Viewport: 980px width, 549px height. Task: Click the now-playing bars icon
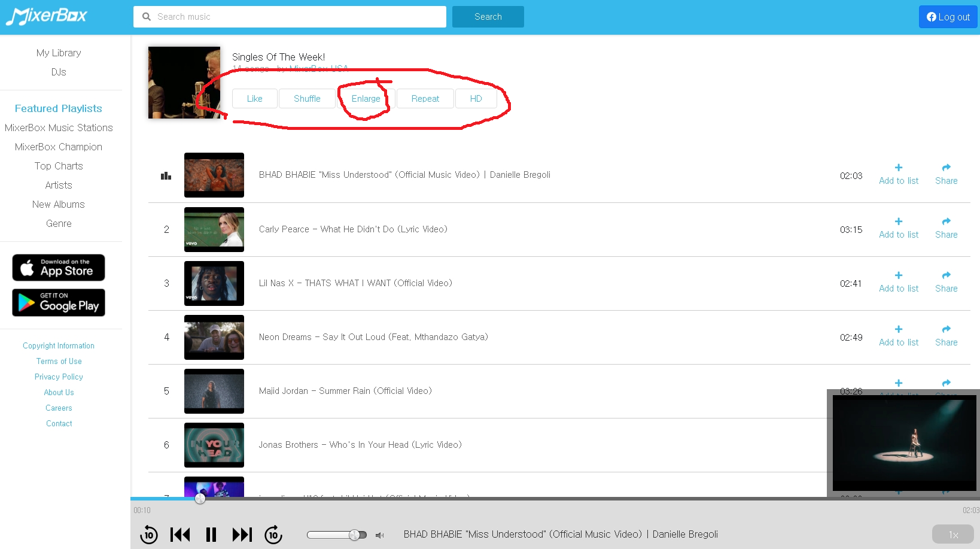(x=166, y=175)
